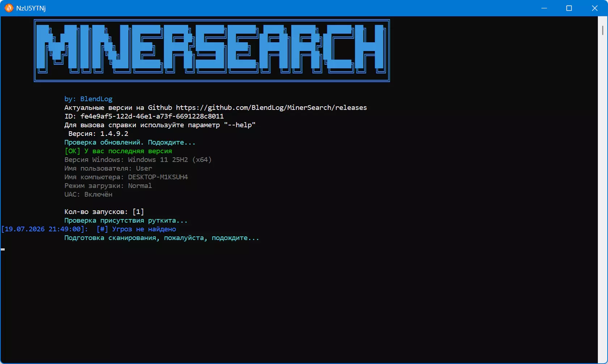Click the launch count [1] line
This screenshot has width=608, height=364.
click(104, 212)
